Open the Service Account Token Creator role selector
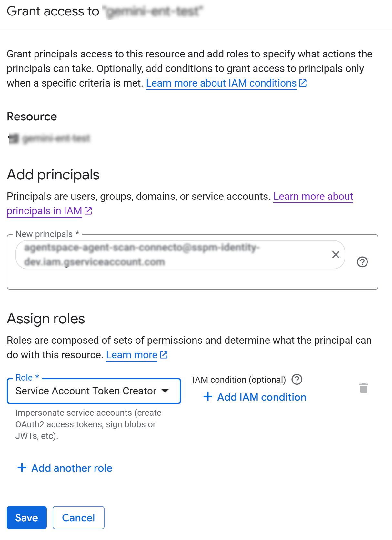This screenshot has width=392, height=540. (86, 391)
